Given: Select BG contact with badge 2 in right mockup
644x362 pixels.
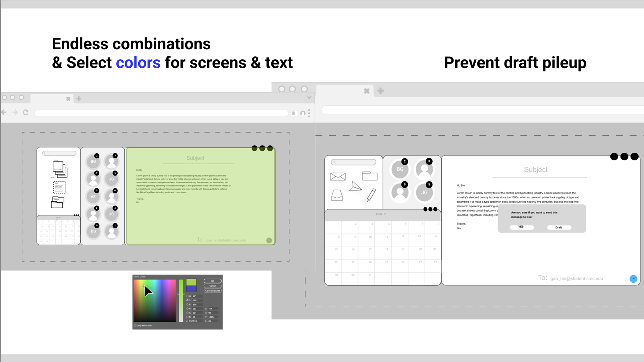Looking at the screenshot, I should (x=400, y=169).
